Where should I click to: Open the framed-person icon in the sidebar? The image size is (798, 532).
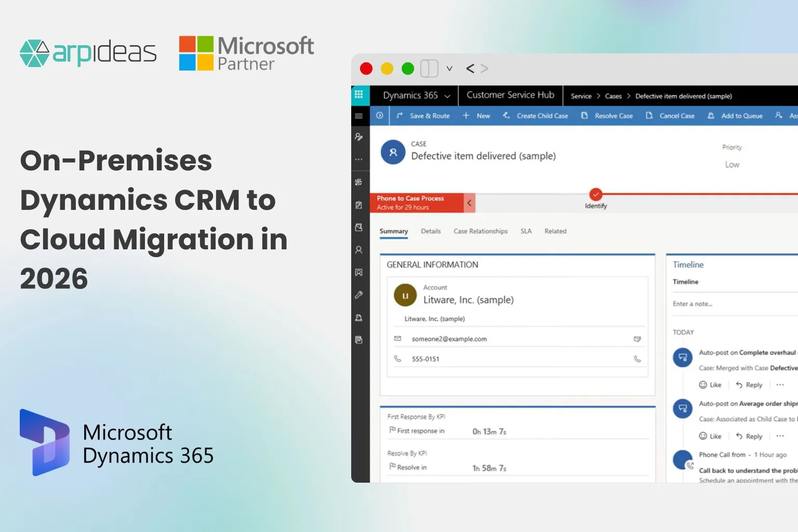coord(359,272)
